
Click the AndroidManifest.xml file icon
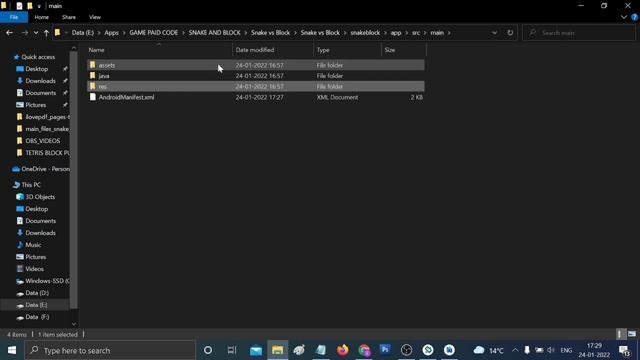click(93, 97)
